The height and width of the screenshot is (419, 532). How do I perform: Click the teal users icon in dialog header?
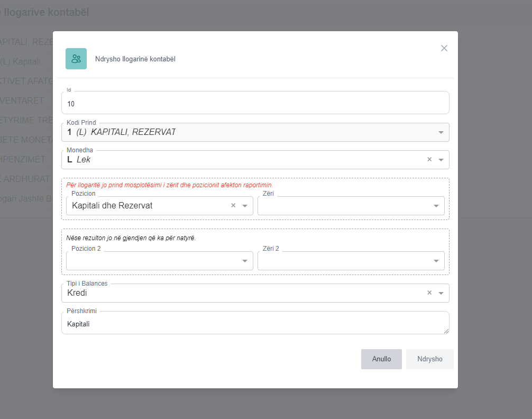tap(76, 59)
